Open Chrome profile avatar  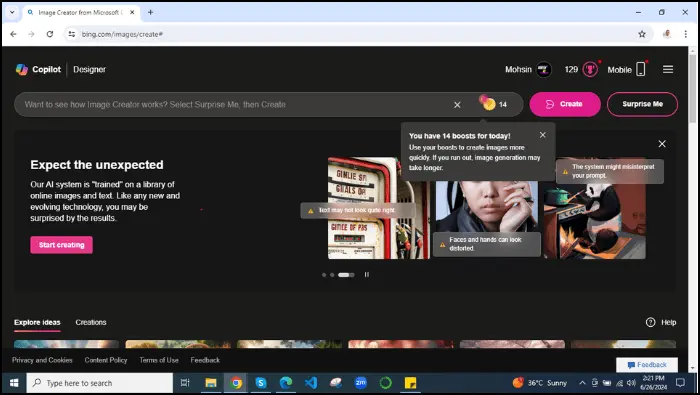point(667,34)
